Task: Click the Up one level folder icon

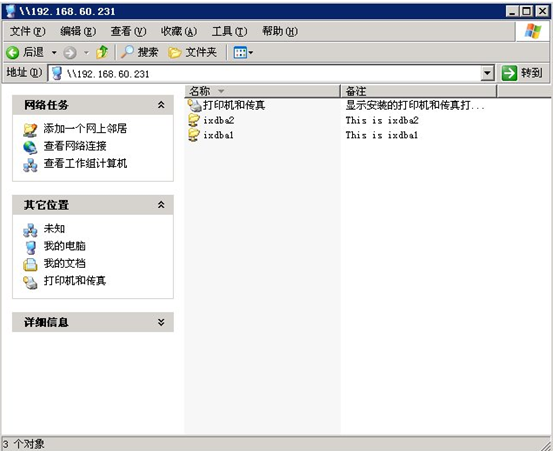Action: tap(102, 53)
